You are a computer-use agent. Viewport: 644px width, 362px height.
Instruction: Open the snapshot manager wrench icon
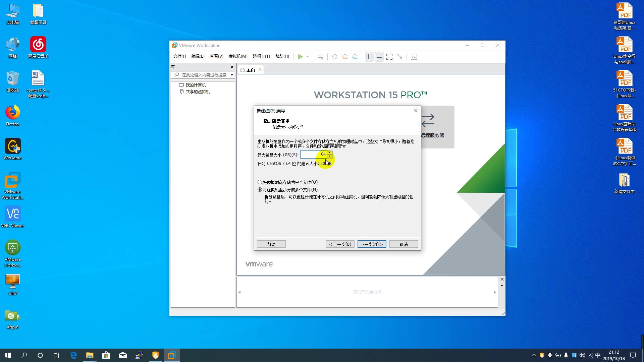tap(355, 57)
